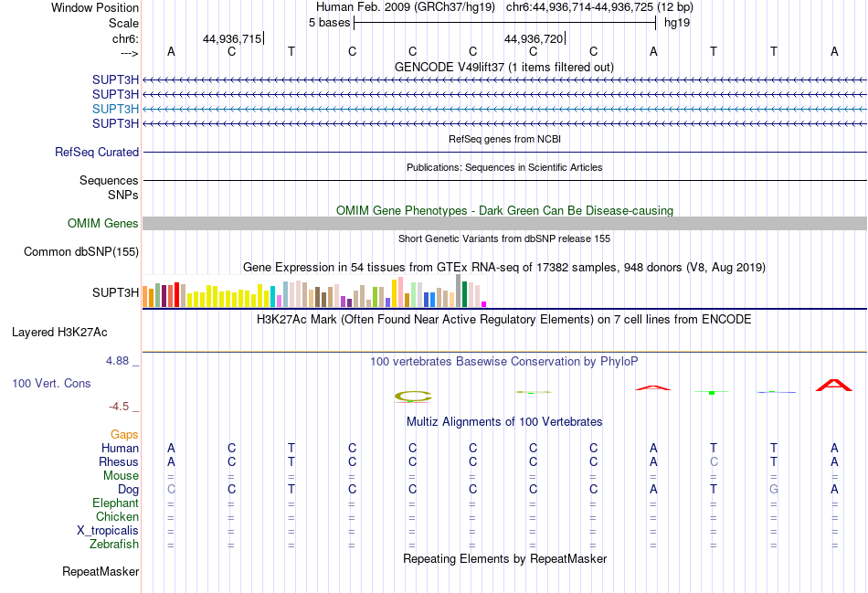Click the RefSeq Curated intron line
The image size is (868, 593).
pos(504,152)
